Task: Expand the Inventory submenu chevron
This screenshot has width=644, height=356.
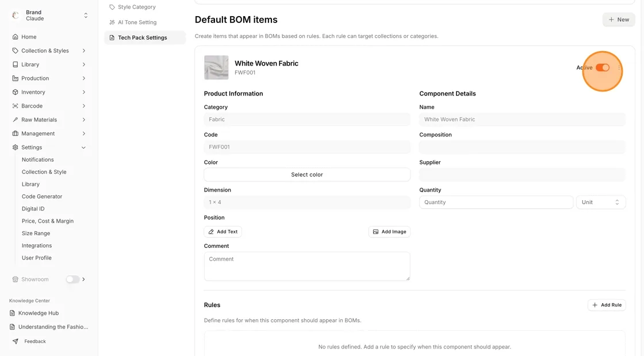Action: pyautogui.click(x=84, y=92)
